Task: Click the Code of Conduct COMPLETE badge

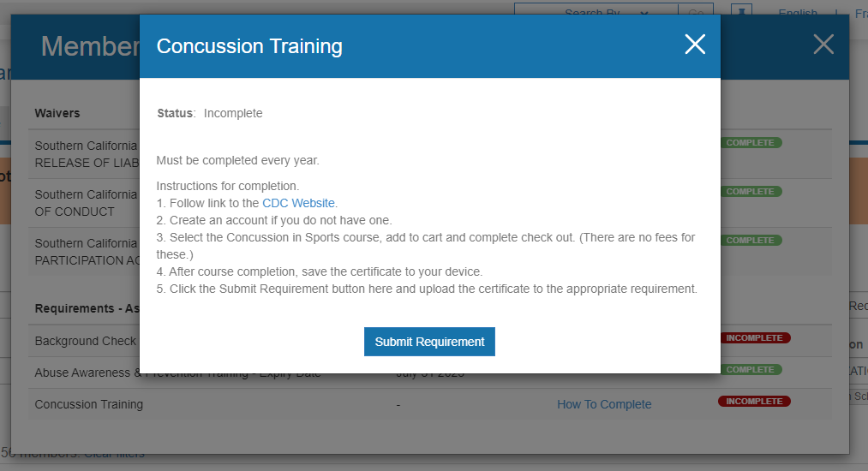Action: (750, 191)
